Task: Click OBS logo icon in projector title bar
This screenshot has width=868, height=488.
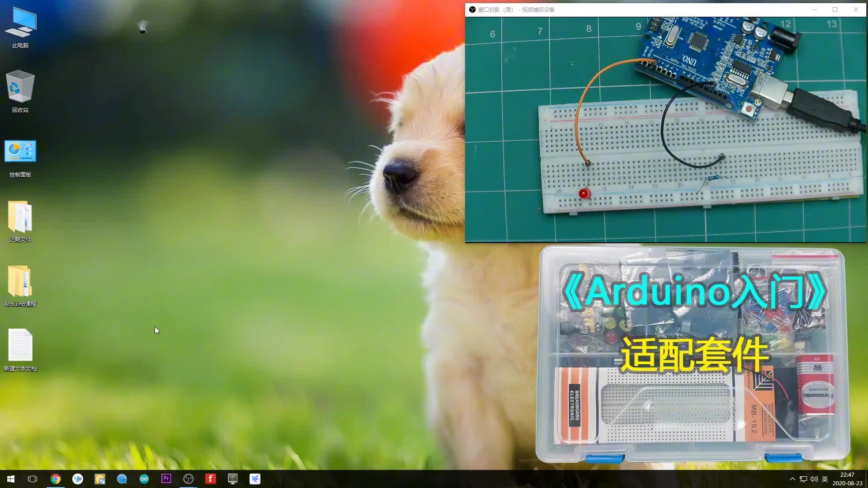Action: point(472,9)
